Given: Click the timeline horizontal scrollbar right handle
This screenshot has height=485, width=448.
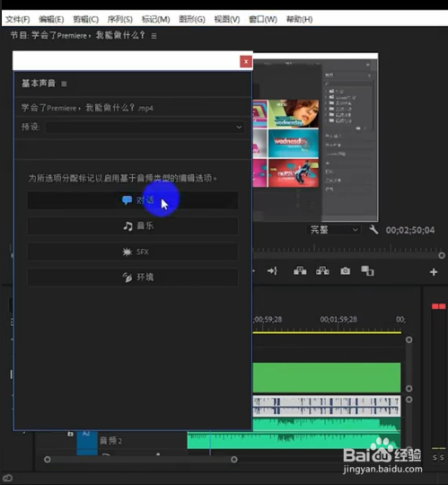Looking at the screenshot, I should pos(234,460).
